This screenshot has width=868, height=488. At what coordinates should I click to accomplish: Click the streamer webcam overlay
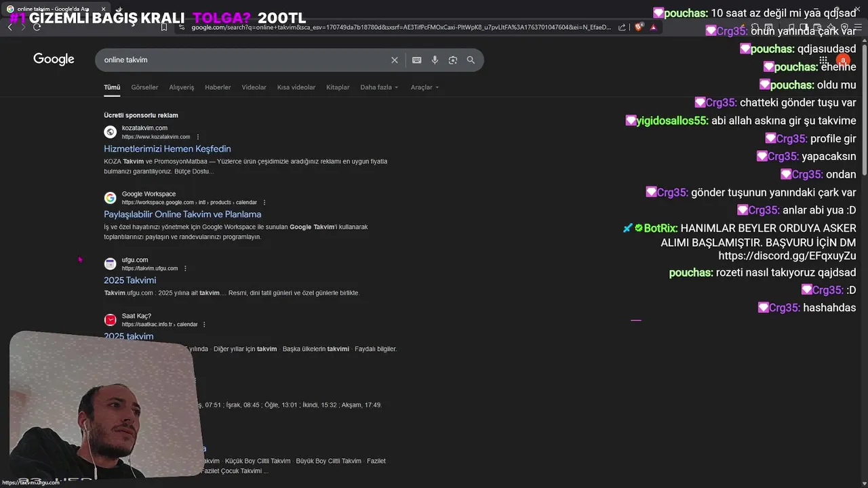(x=105, y=405)
